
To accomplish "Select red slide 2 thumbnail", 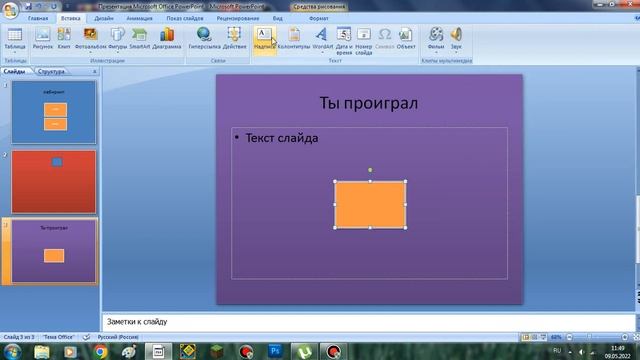I will (54, 182).
